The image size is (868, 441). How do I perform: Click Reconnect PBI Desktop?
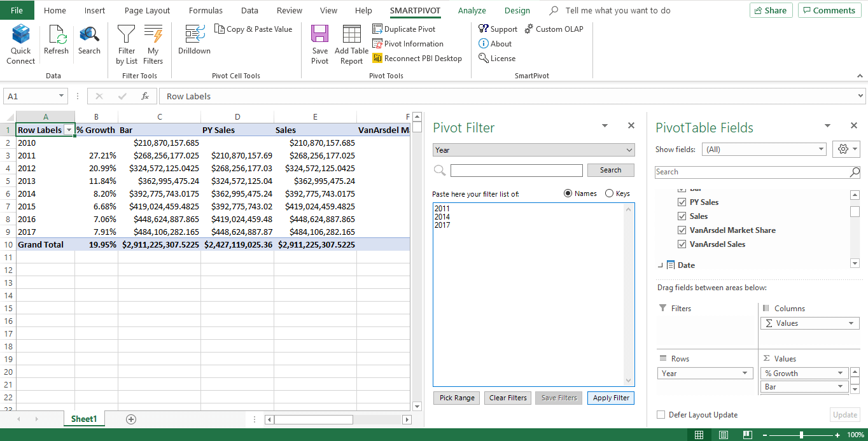(x=417, y=59)
